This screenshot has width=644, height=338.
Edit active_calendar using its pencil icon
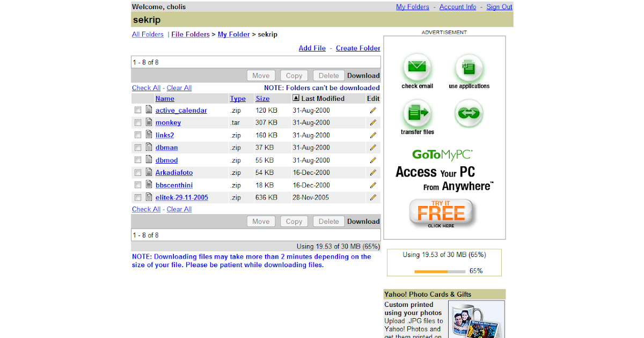point(373,110)
